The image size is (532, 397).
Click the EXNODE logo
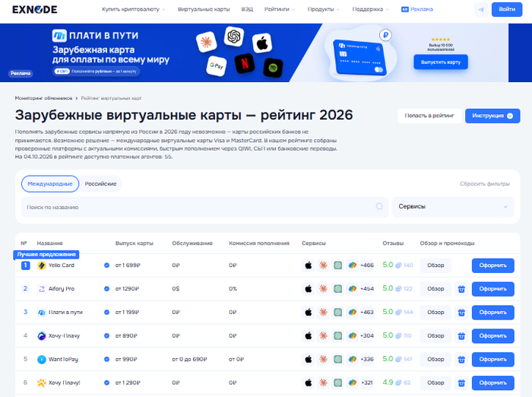point(35,10)
